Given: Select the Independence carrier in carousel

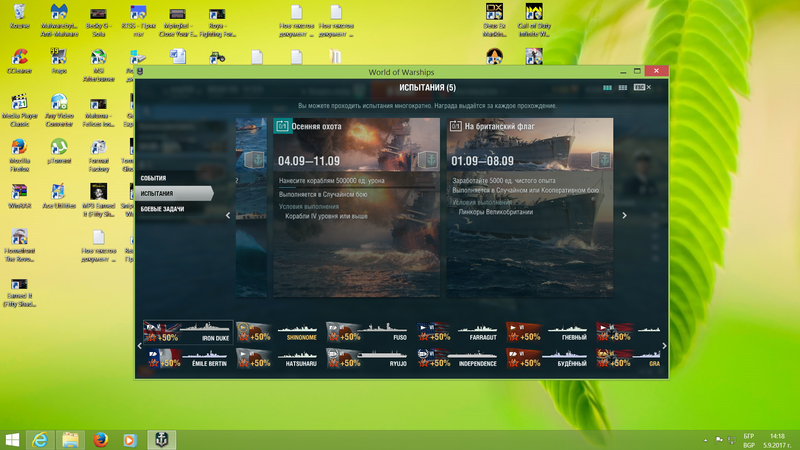Looking at the screenshot, I should click(457, 358).
